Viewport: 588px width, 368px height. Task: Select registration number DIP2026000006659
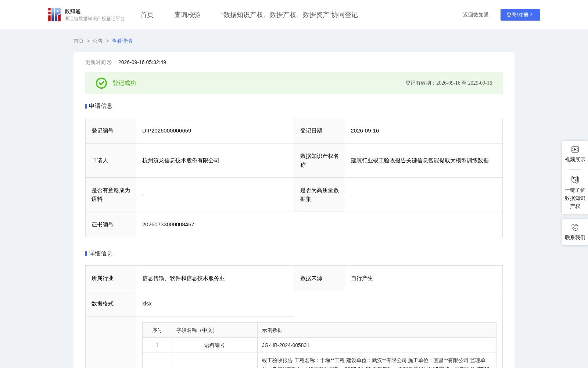point(167,131)
